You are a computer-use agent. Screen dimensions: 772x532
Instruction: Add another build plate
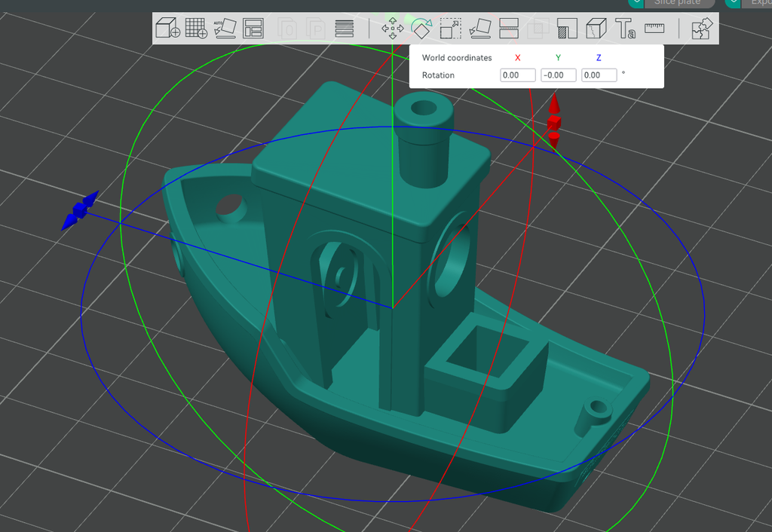click(196, 28)
